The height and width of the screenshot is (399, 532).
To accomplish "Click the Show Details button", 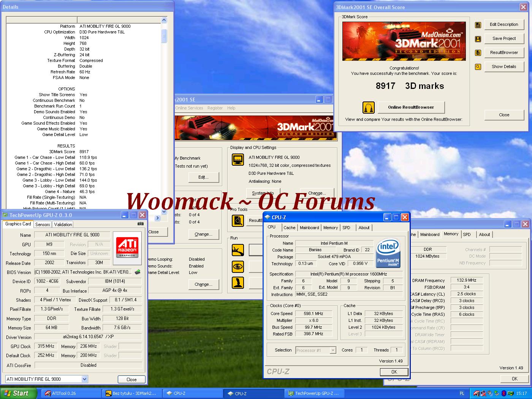I will [504, 66].
